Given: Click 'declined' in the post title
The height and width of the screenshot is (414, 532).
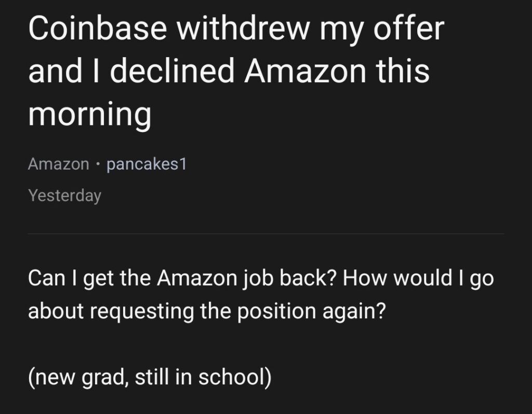Looking at the screenshot, I should (x=172, y=71).
